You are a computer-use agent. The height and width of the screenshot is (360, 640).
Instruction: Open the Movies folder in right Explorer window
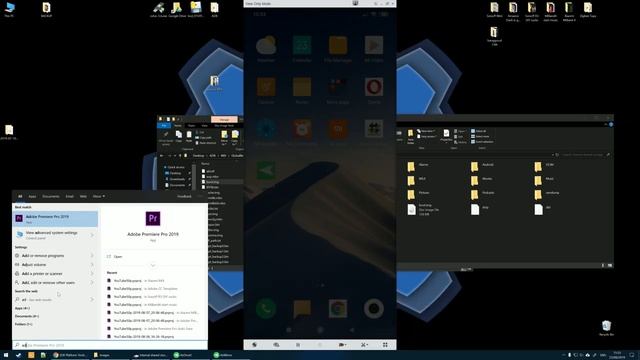tap(482, 180)
